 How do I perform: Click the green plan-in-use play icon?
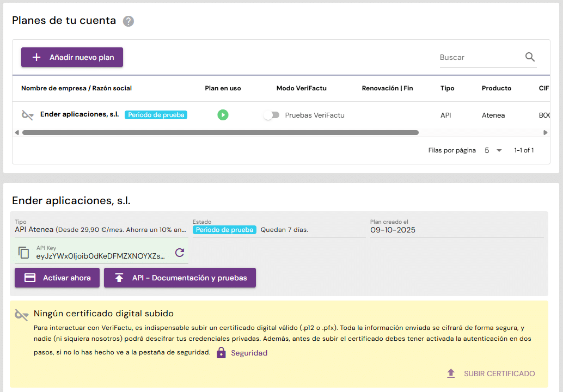[x=223, y=115]
